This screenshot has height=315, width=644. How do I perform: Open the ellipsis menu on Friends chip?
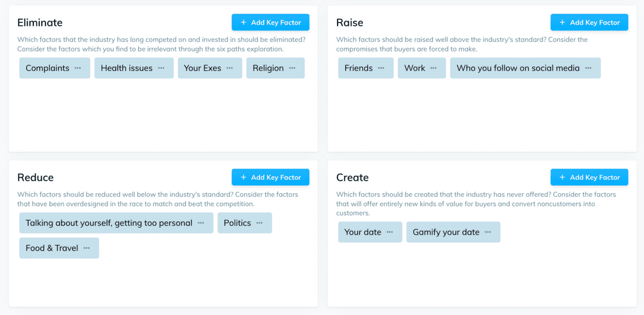click(381, 68)
